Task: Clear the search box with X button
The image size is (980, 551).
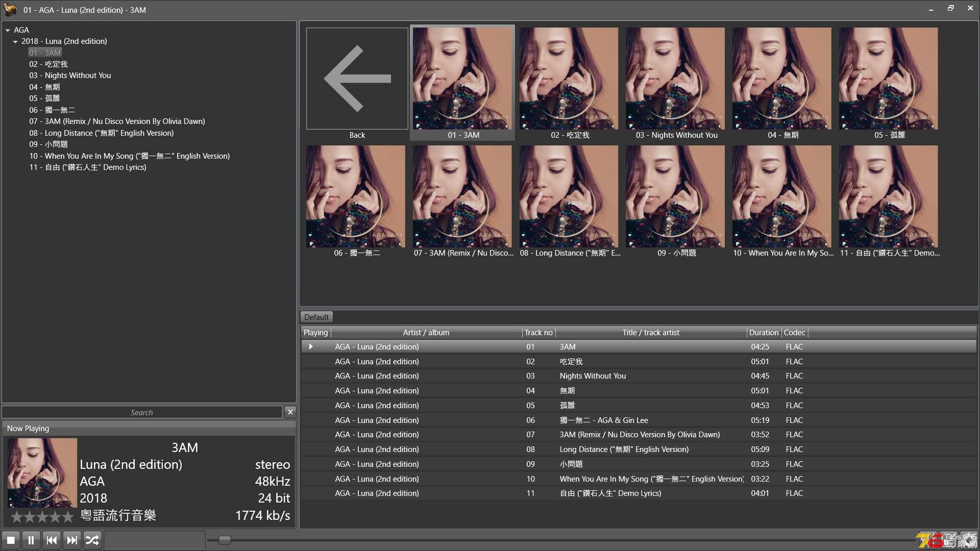Action: pos(290,412)
